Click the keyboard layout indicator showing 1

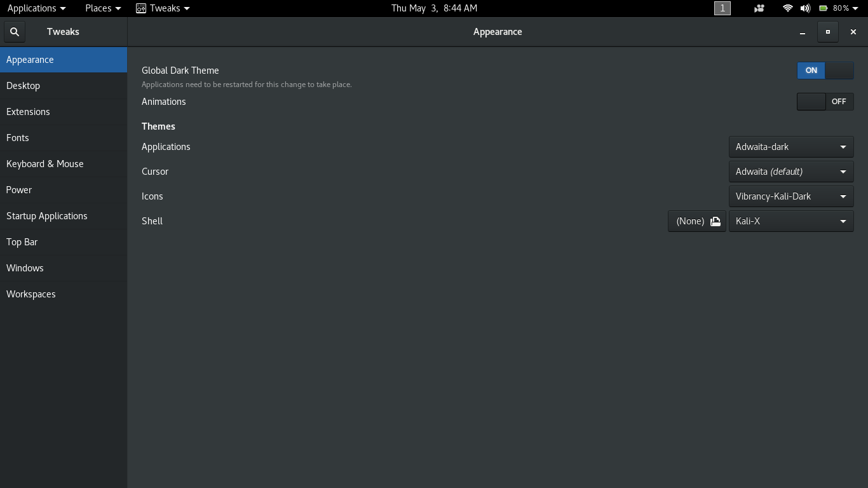[x=722, y=8]
